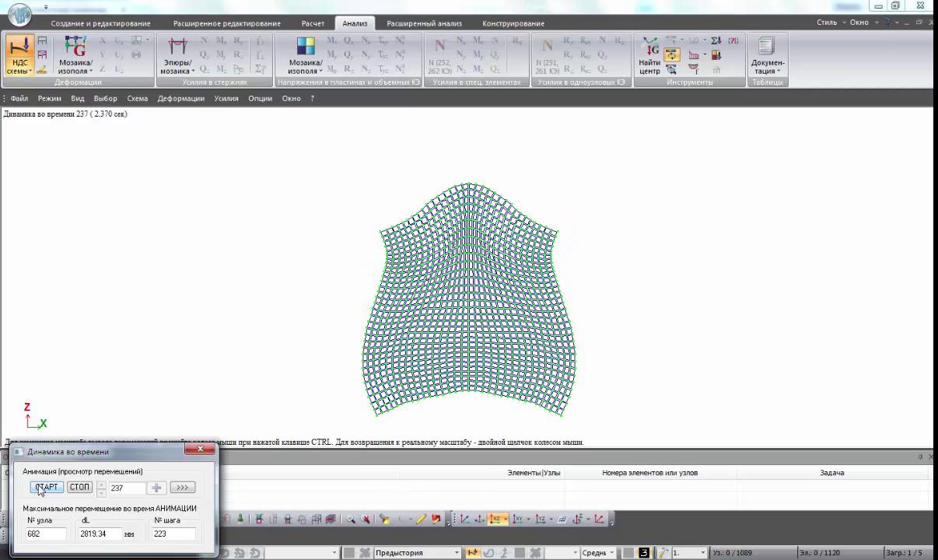The image size is (938, 560).
Task: Toggle the highlighted XZ projection view button
Action: coord(495,520)
